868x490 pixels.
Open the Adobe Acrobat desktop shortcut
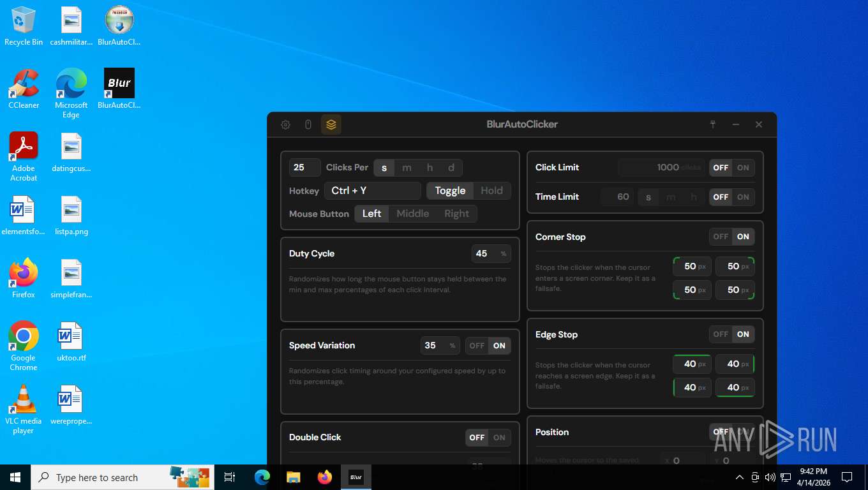(24, 156)
